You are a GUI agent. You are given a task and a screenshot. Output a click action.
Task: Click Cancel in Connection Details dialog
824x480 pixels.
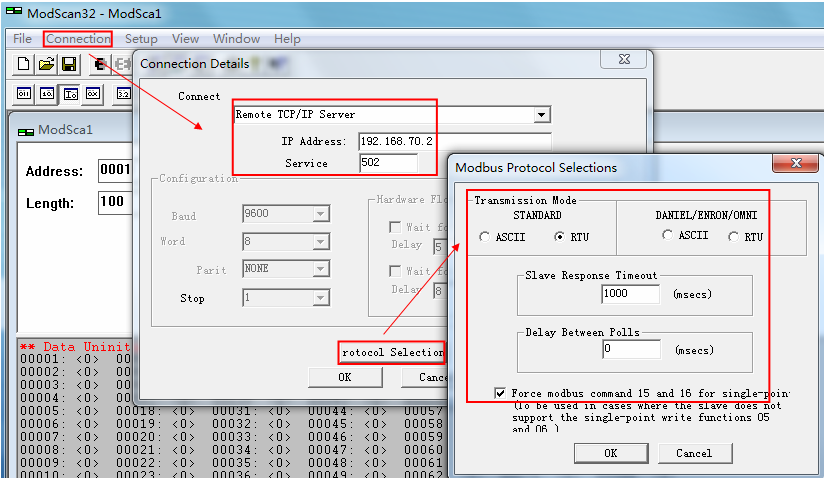(425, 377)
